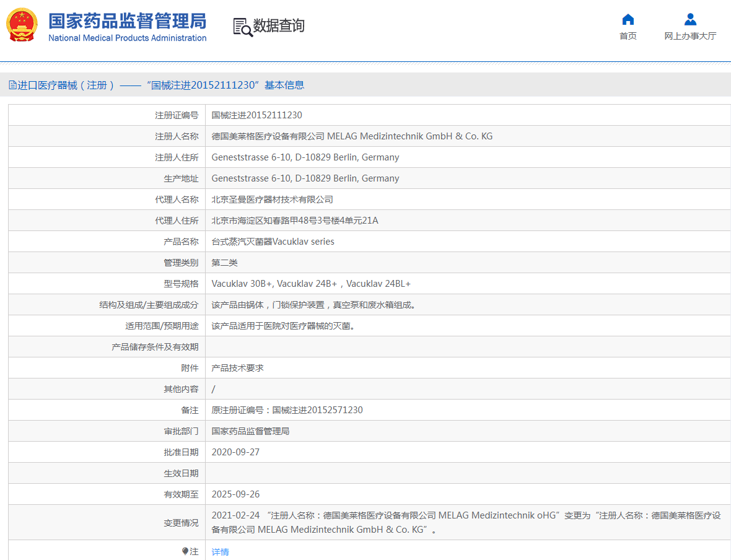Image resolution: width=731 pixels, height=560 pixels.
Task: Click the original registration number remark 国械注进20152571230
Action: 287,410
